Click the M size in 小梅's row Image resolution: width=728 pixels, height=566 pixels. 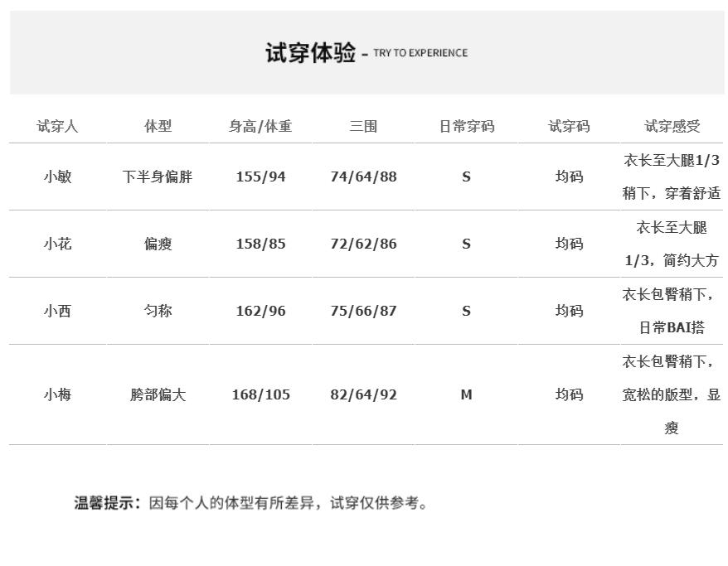(x=466, y=394)
